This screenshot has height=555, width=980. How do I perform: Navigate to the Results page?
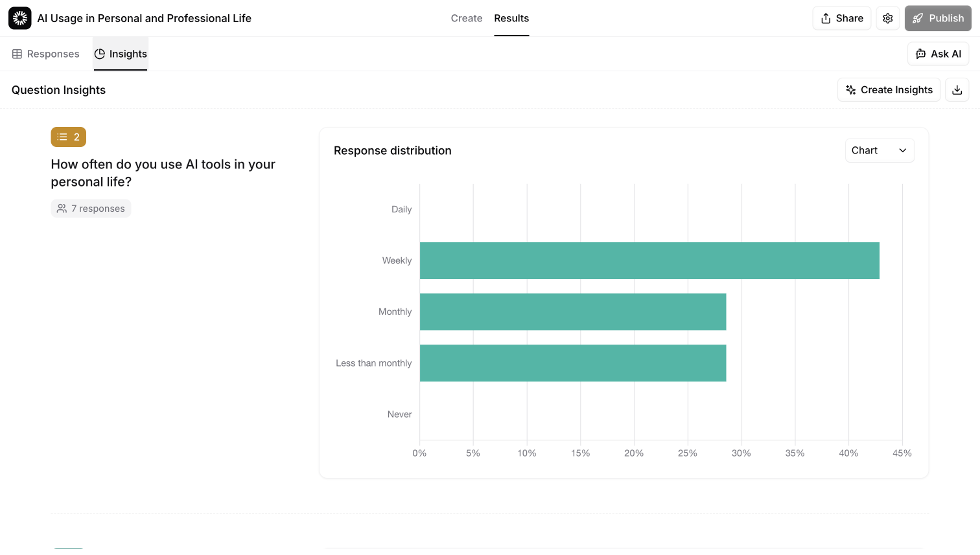[511, 18]
